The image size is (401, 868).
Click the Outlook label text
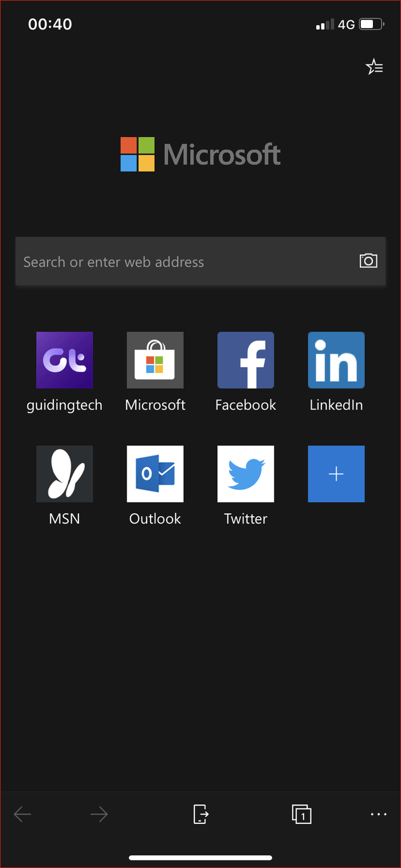[155, 519]
